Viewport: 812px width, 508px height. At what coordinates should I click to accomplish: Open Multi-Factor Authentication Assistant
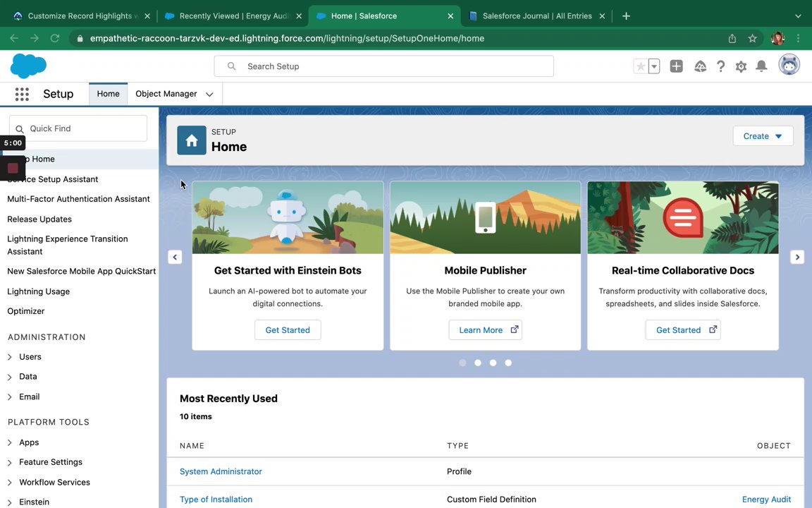coord(79,199)
